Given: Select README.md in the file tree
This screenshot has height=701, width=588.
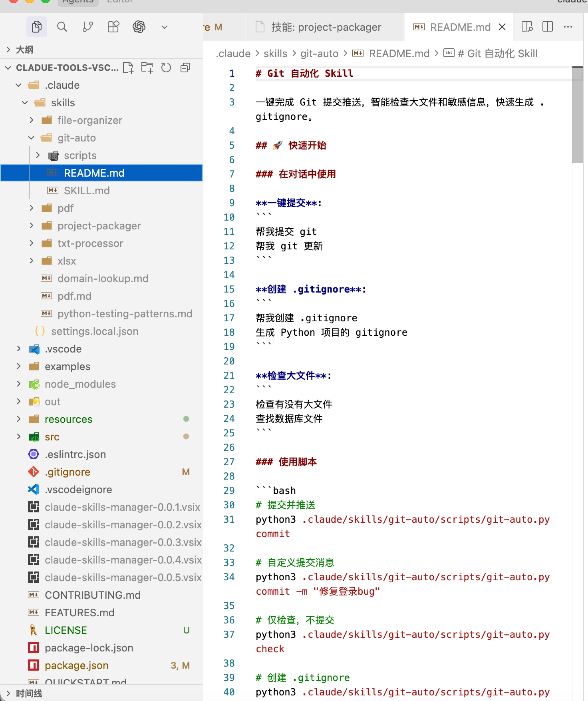Looking at the screenshot, I should click(x=101, y=173).
